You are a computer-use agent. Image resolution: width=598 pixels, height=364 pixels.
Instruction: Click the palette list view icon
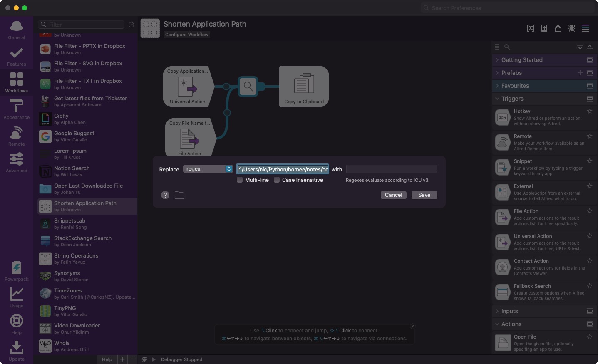(x=497, y=47)
